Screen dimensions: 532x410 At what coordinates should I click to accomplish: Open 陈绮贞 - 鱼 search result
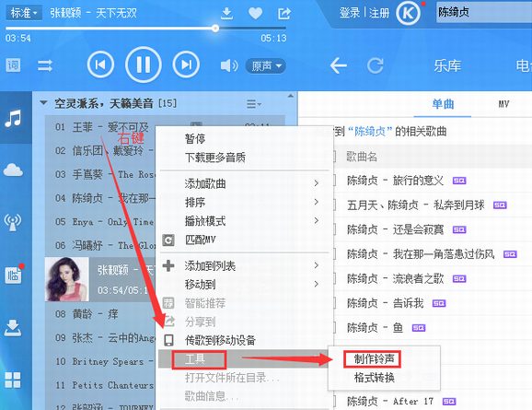pyautogui.click(x=375, y=328)
